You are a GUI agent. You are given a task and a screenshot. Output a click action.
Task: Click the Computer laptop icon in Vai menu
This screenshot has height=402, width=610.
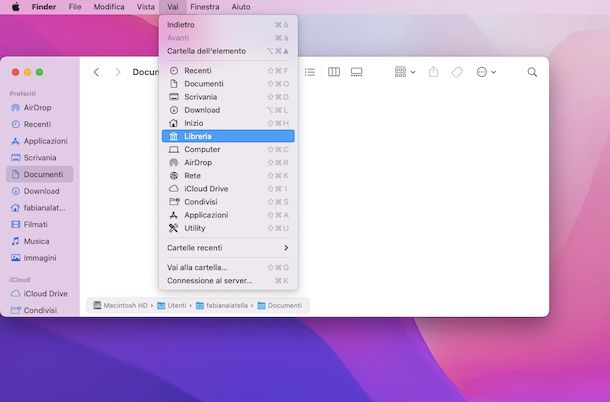click(x=174, y=149)
